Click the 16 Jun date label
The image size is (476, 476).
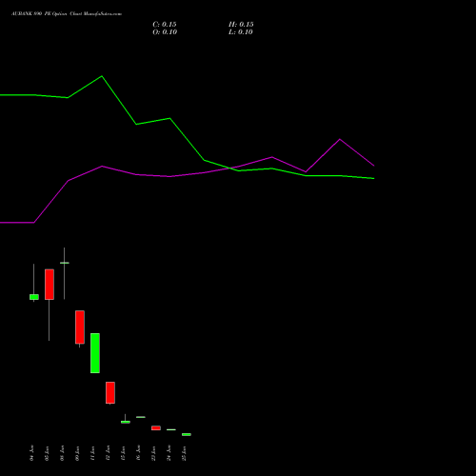point(138,453)
